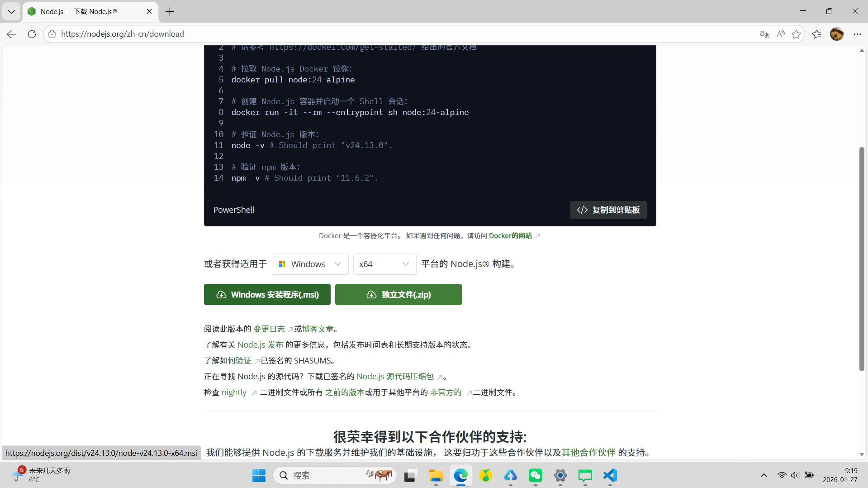Viewport: 868px width, 488px height.
Task: Open the blue triangle app on taskbar
Action: (510, 475)
